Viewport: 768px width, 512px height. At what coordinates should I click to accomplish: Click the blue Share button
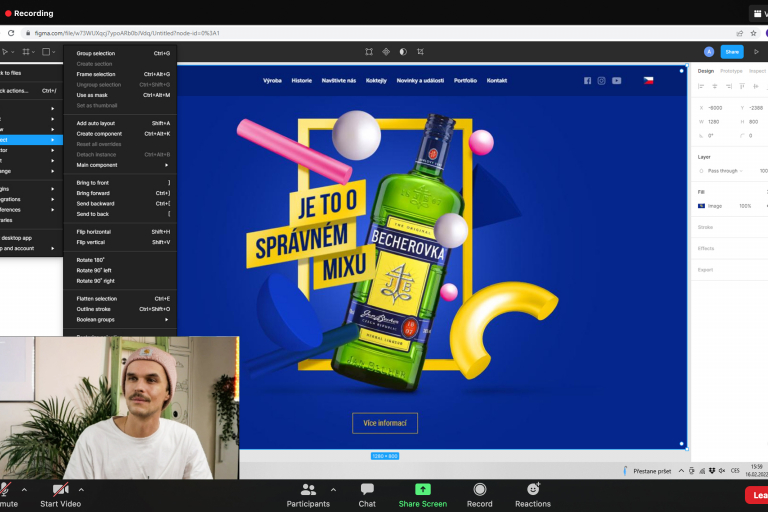coord(732,52)
